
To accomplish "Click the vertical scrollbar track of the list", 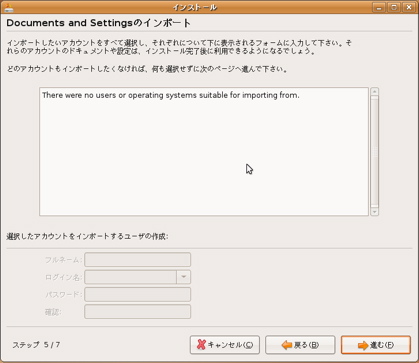I will pos(374,152).
